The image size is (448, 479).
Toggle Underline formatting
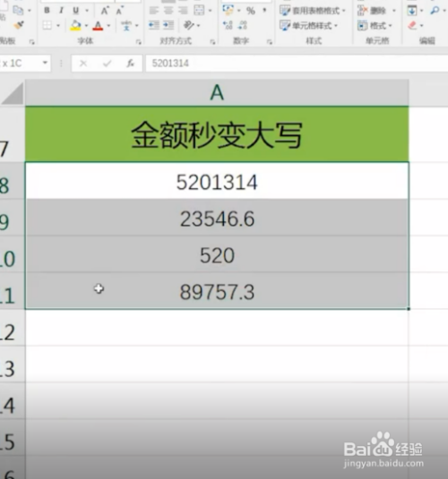pyautogui.click(x=75, y=11)
